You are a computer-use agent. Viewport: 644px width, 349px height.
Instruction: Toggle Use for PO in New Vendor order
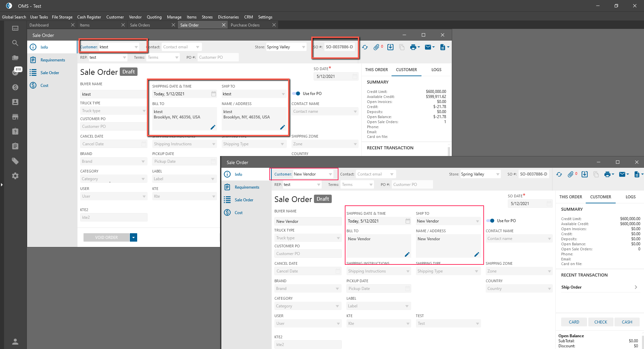pos(490,221)
